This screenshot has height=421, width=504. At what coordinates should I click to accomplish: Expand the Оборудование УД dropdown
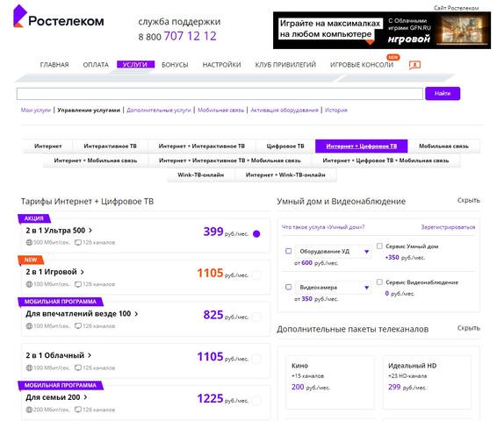(334, 252)
